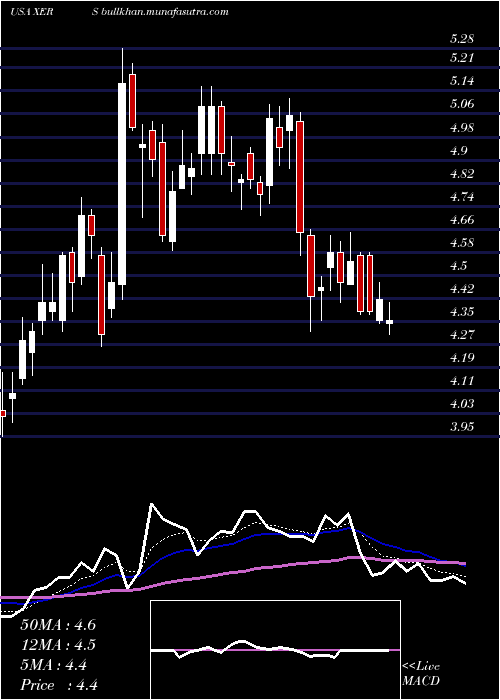Click the 4.19 price axis label
This screenshot has height=700, width=500.
click(462, 358)
